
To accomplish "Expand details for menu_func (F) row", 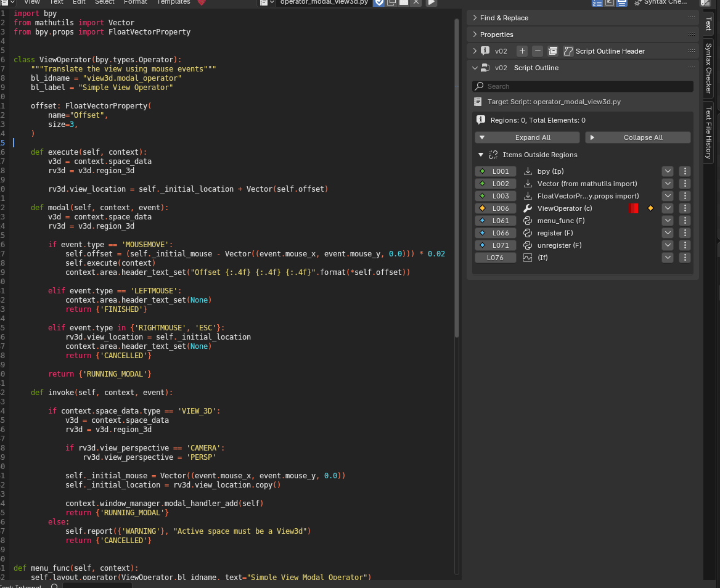I will point(668,221).
